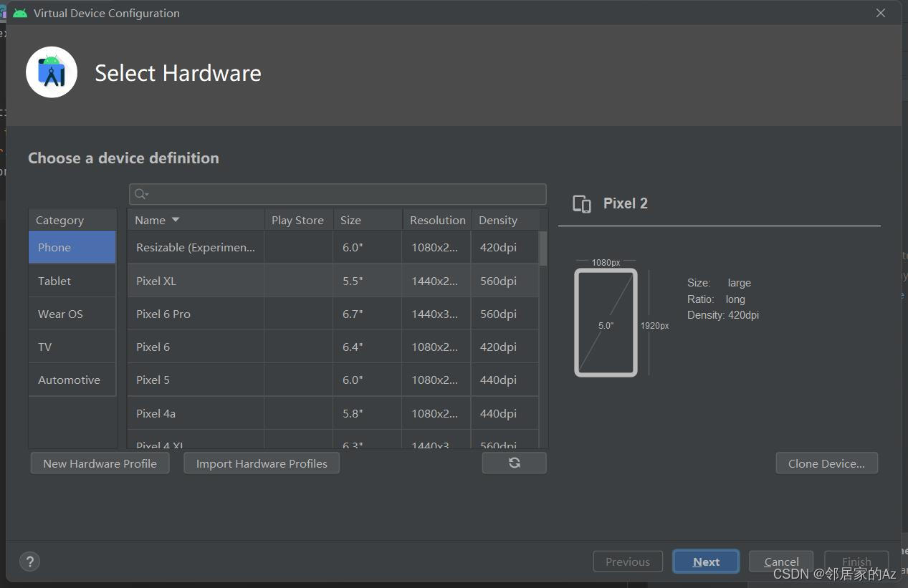Viewport: 908px width, 588px height.
Task: Select the TV category
Action: [x=72, y=347]
